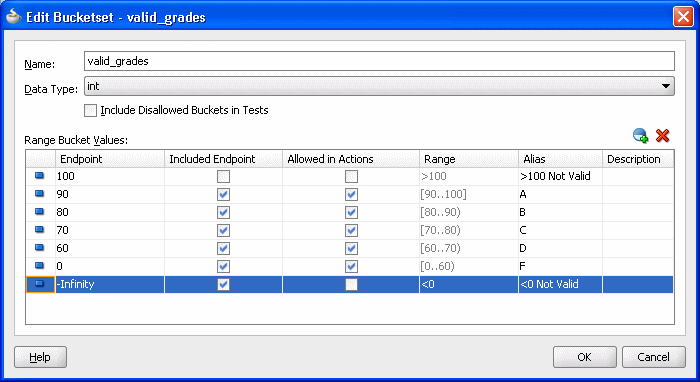Uncheck Allowed in Actions for alias C
This screenshot has width=700, height=382.
[x=351, y=230]
